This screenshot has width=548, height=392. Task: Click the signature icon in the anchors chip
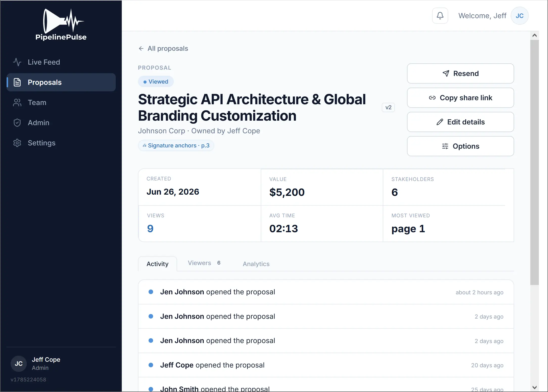click(x=145, y=145)
